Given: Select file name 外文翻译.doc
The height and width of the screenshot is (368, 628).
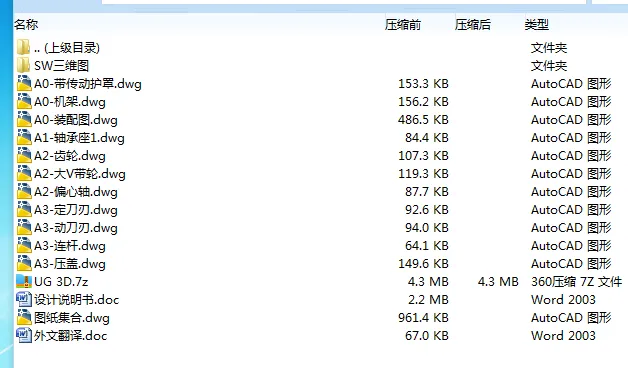Looking at the screenshot, I should 70,336.
